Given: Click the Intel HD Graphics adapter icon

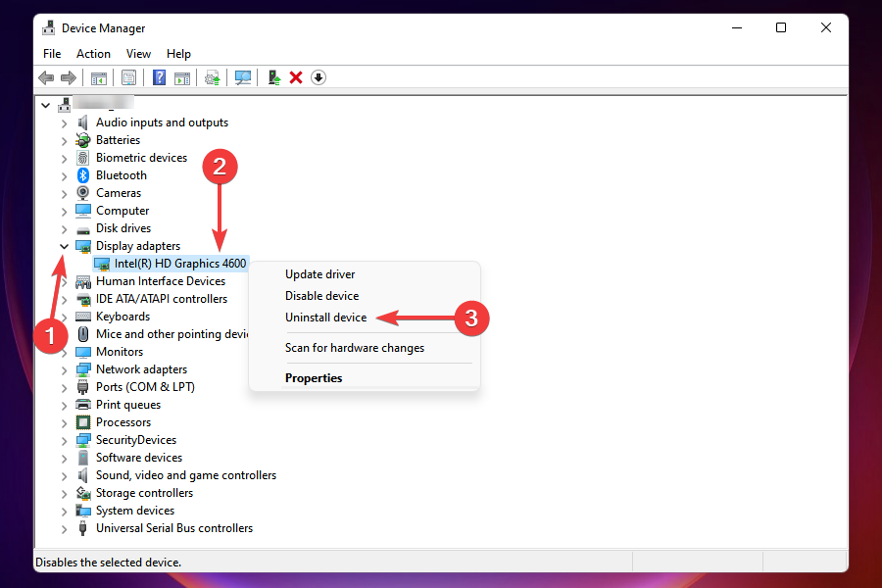Looking at the screenshot, I should click(x=102, y=264).
